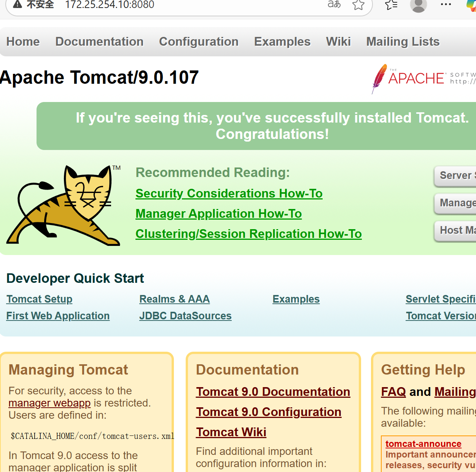Image resolution: width=476 pixels, height=472 pixels.
Task: Open Examples in the top navigation
Action: [282, 41]
